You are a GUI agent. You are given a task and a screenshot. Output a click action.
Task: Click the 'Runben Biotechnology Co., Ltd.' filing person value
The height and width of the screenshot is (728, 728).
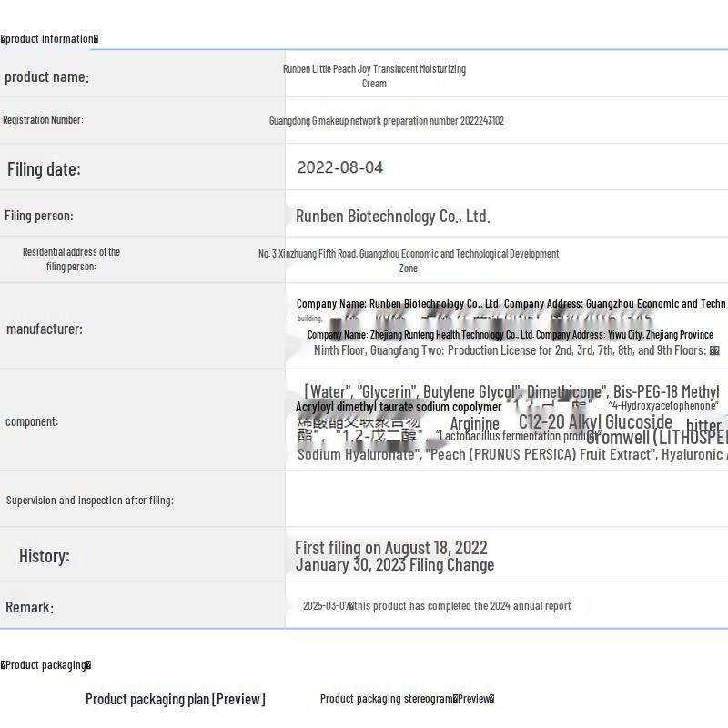point(393,217)
